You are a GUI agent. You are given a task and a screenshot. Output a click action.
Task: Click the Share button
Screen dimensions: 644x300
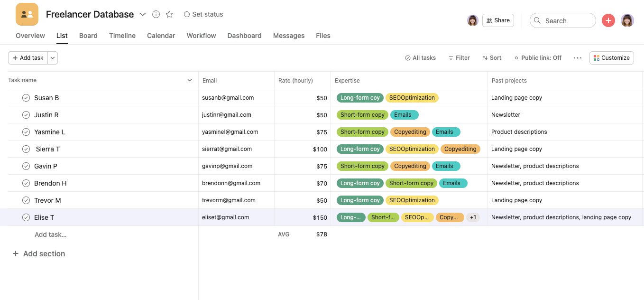(498, 20)
